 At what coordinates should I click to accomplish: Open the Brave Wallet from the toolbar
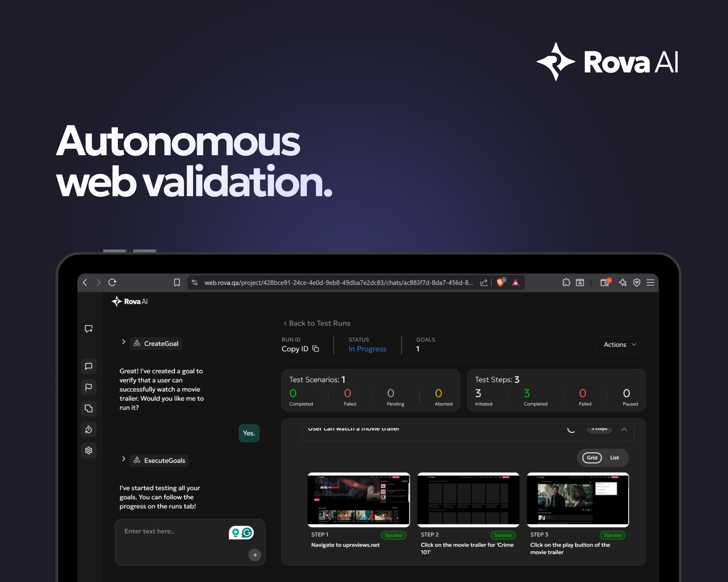[x=605, y=282]
